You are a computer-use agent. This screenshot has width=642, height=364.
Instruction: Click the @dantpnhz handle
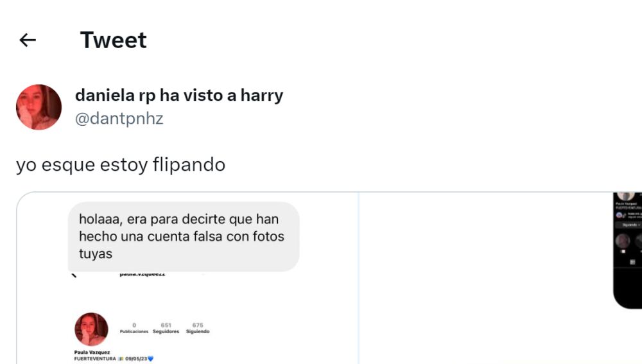tap(119, 119)
